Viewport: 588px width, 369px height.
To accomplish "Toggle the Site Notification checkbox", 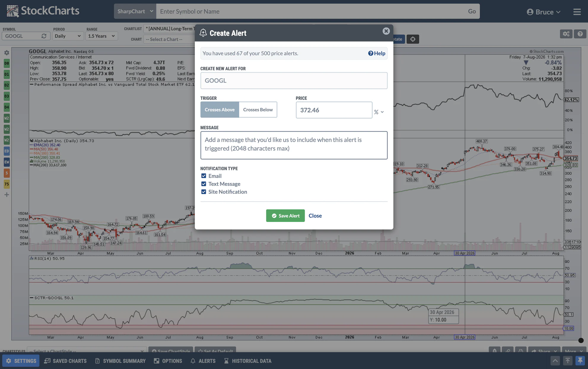I will [204, 192].
